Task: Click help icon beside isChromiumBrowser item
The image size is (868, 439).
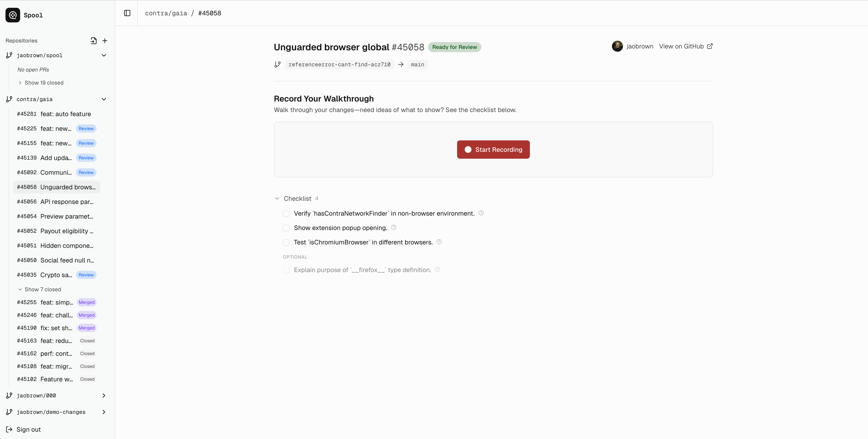Action: point(439,242)
